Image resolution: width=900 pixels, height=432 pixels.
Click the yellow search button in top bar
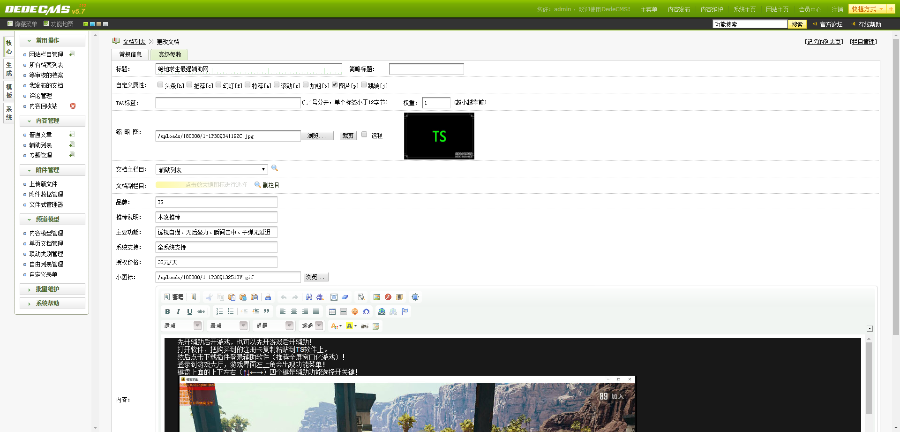(797, 24)
